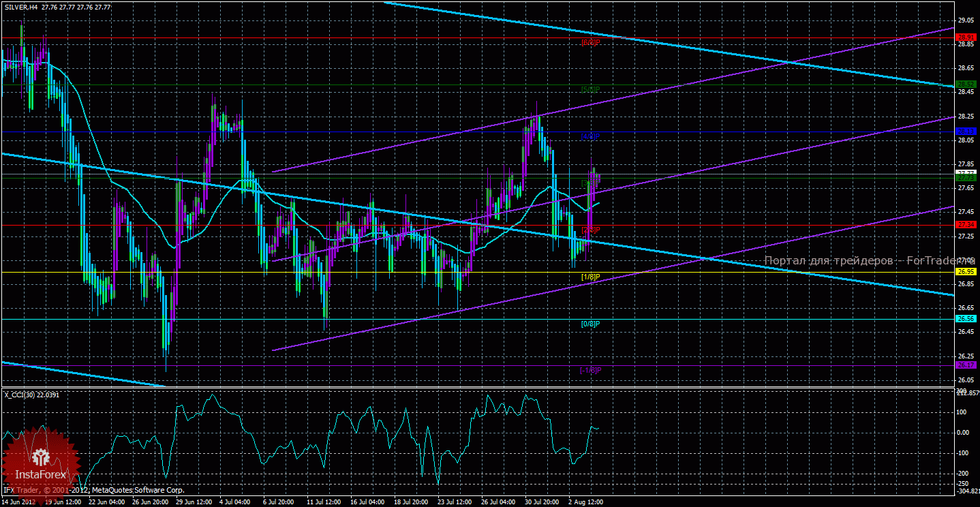The height and width of the screenshot is (507, 980).
Task: Select the [1/8]P yellow level label
Action: (590, 277)
